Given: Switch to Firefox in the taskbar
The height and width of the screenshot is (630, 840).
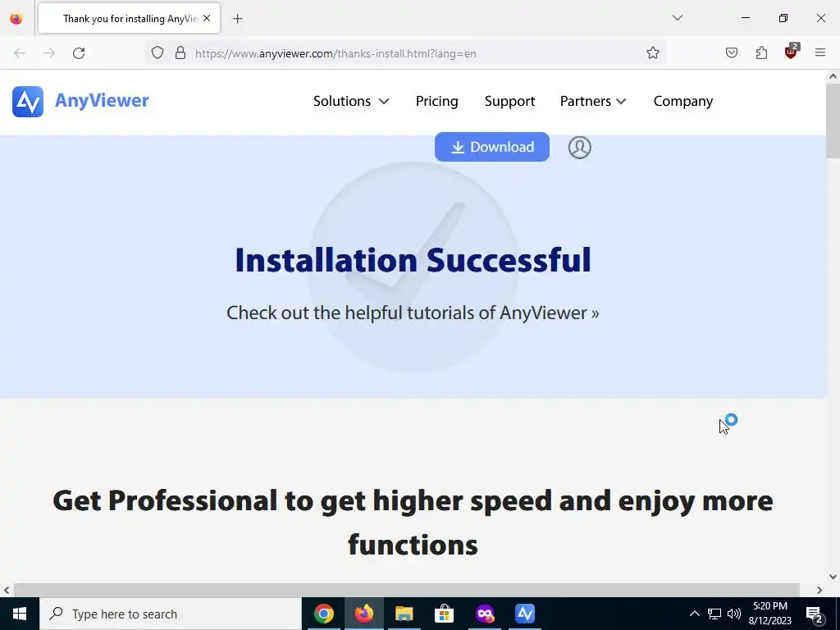Looking at the screenshot, I should tap(363, 614).
